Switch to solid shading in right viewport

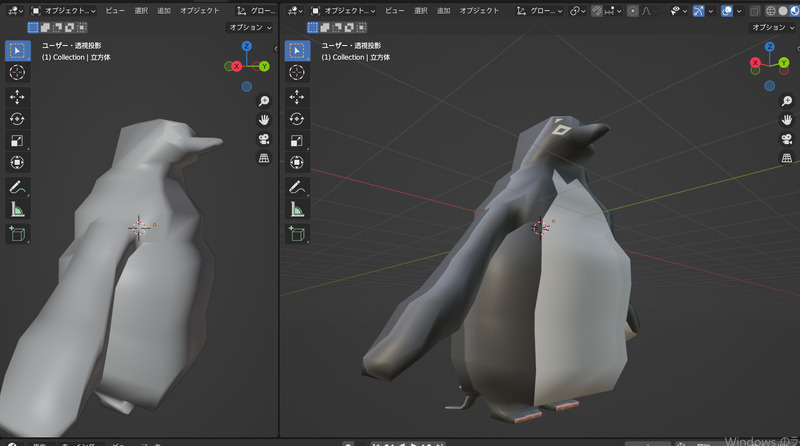point(783,11)
